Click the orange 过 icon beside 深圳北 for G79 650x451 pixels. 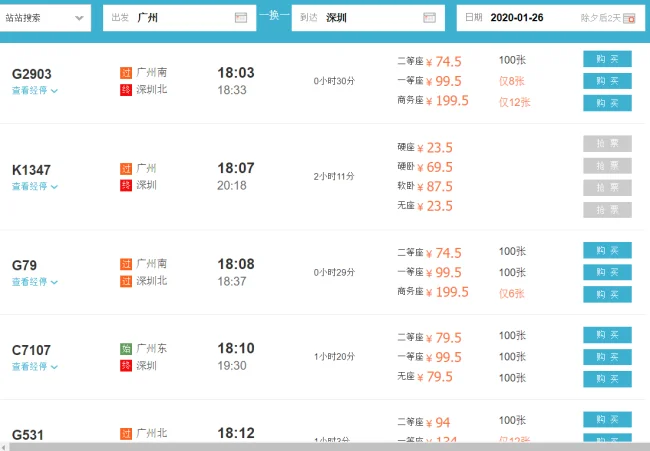pyautogui.click(x=126, y=281)
